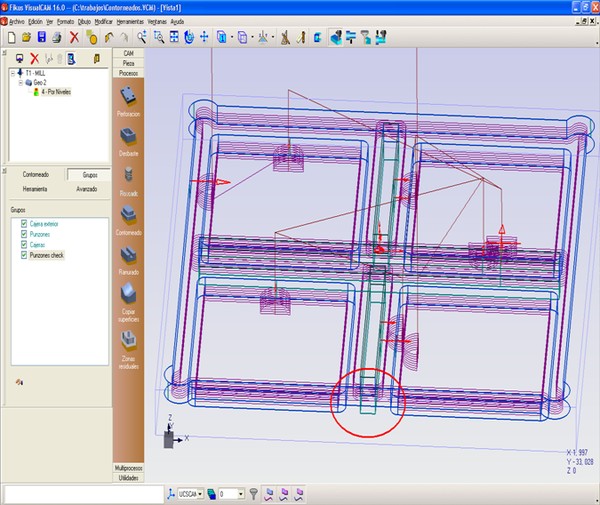Choose the Desbaste machining operation
The height and width of the screenshot is (505, 600).
coord(128,137)
